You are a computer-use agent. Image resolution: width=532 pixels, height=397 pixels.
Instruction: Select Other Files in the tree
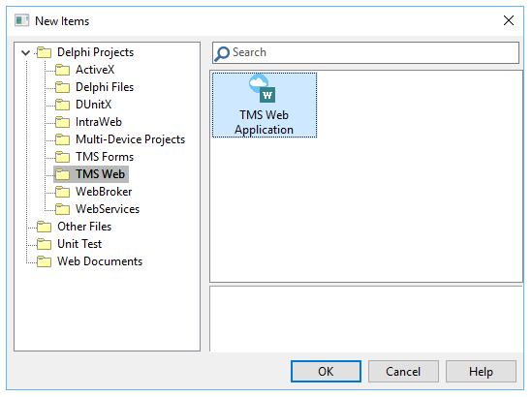(x=84, y=227)
